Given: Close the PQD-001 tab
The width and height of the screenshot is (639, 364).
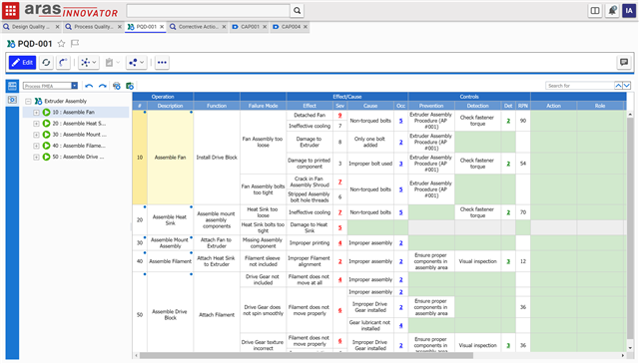Looking at the screenshot, I should pos(162,27).
